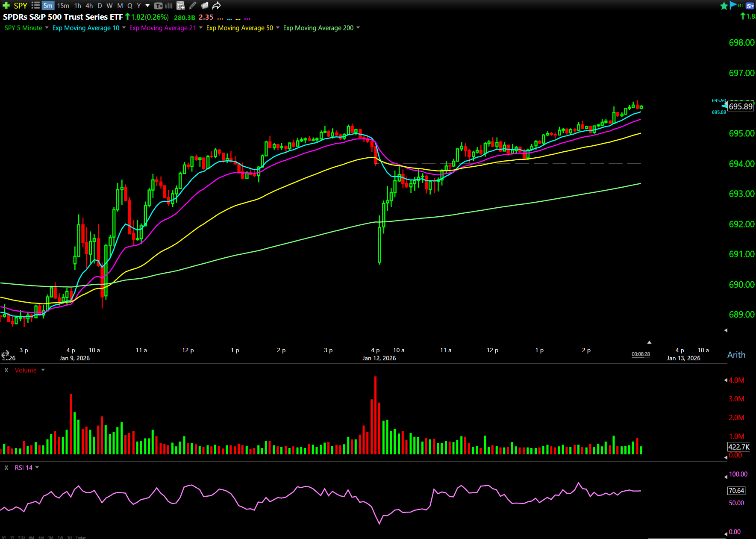Select the pencil drawing tool
Screen dimensions: 756x539
193,6
